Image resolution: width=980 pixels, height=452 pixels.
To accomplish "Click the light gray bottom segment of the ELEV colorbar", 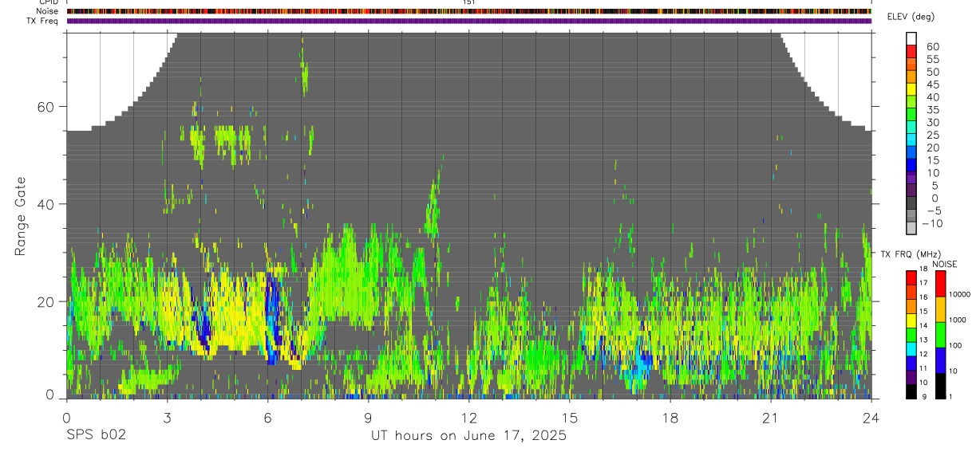I will click(911, 228).
